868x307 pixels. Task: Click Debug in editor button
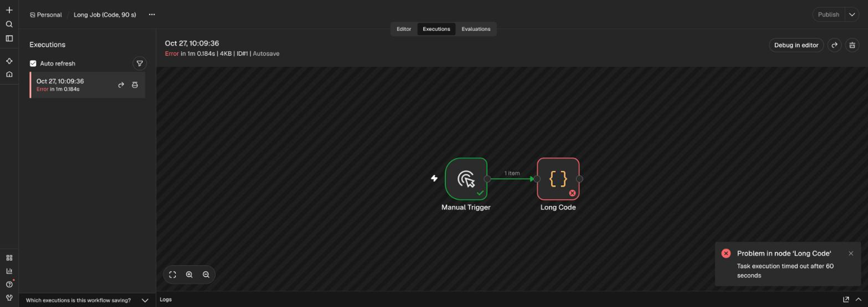(796, 45)
